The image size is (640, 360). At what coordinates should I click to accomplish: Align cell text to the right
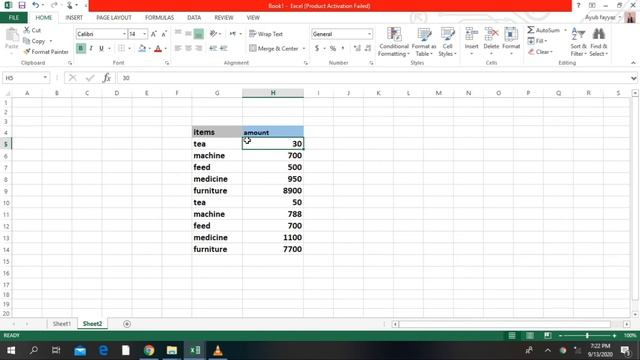199,48
